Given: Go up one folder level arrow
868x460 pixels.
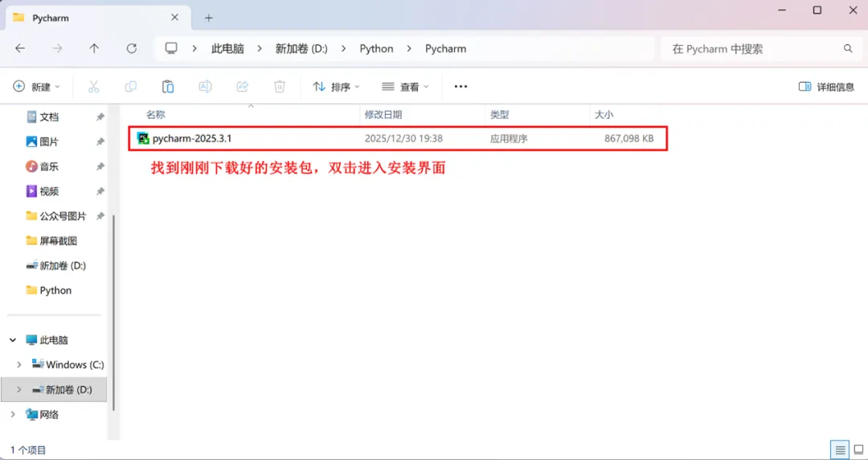Looking at the screenshot, I should (x=94, y=49).
